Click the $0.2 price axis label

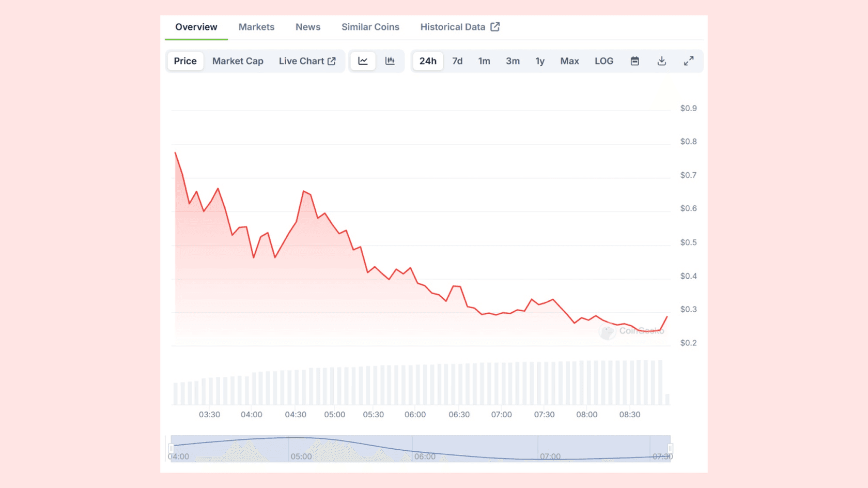point(688,343)
